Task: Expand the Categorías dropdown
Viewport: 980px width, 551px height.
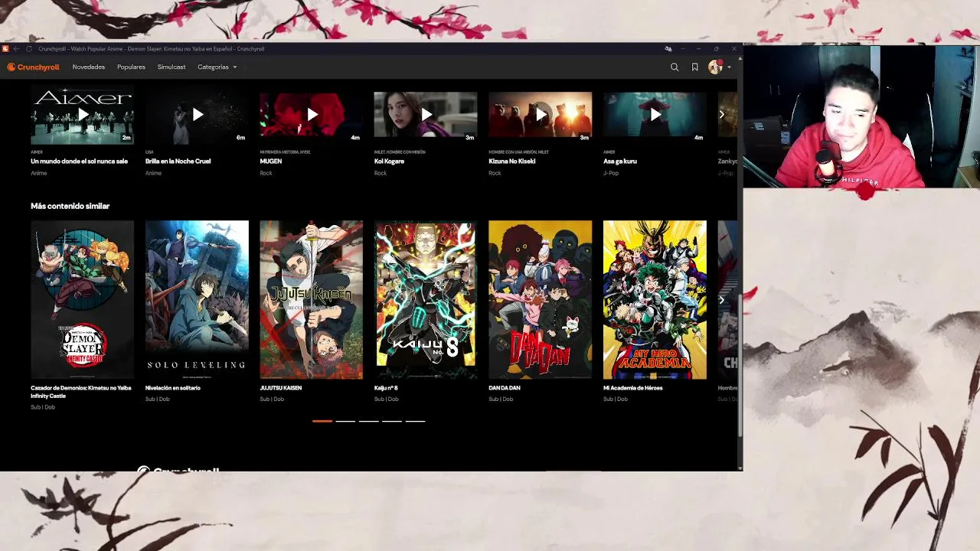Action: coord(217,67)
